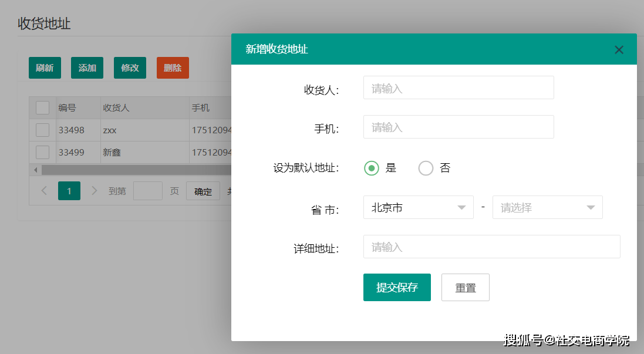Focus the 详细地址 input field
The width and height of the screenshot is (644, 354).
point(491,247)
